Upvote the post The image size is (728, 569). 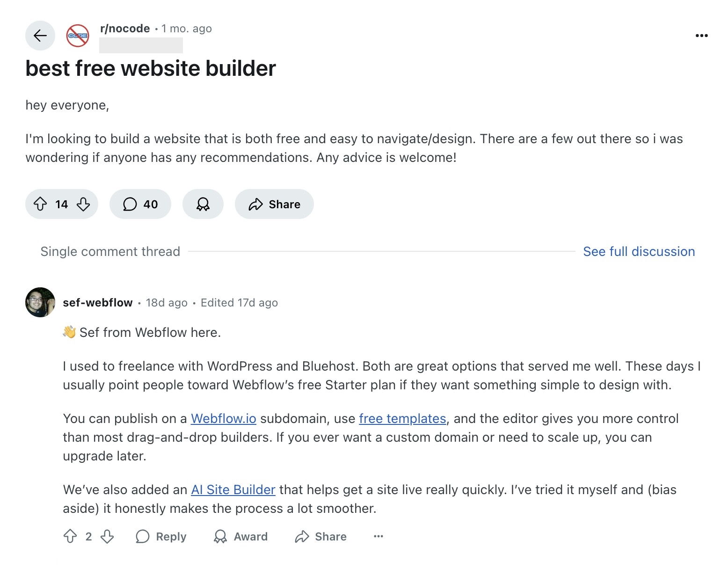click(42, 204)
